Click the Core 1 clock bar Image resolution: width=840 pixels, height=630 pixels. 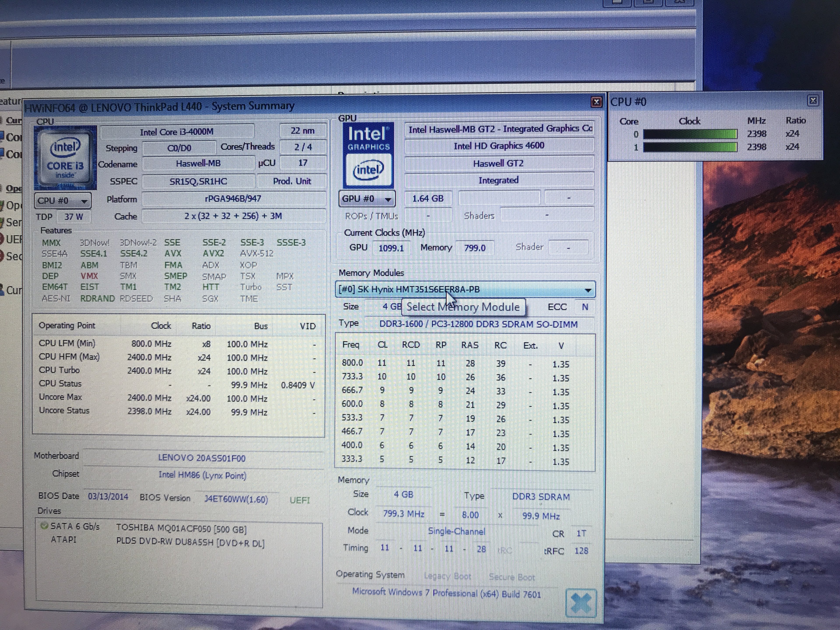[690, 147]
